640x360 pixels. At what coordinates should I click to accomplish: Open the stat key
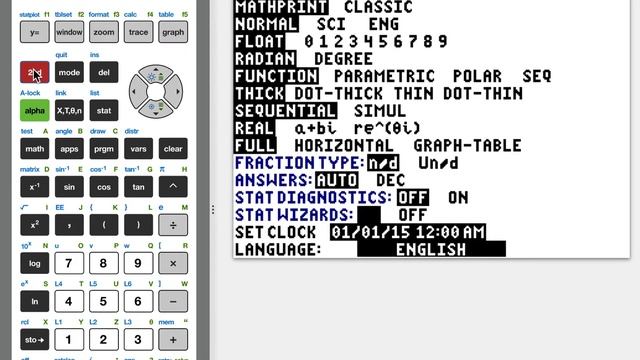point(104,110)
